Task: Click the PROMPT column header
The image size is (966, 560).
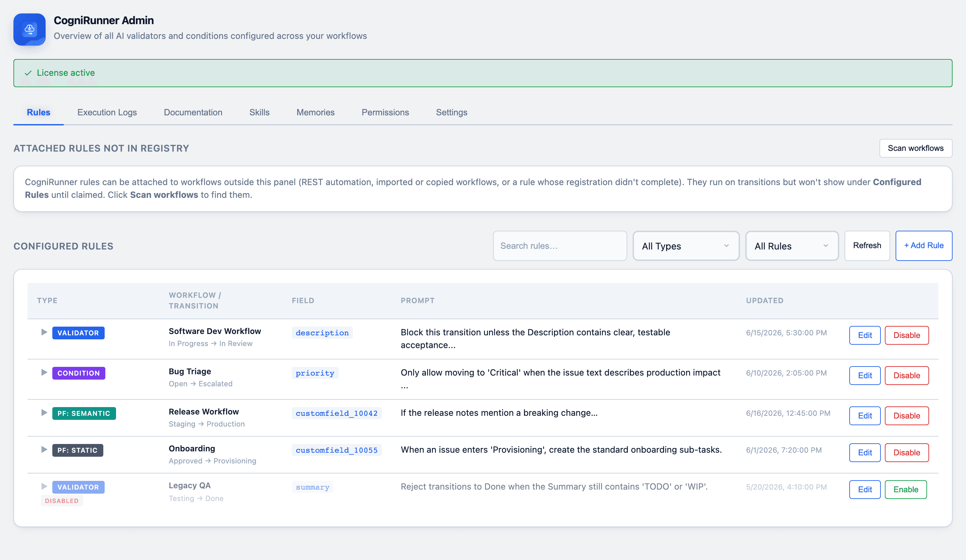Action: (418, 300)
